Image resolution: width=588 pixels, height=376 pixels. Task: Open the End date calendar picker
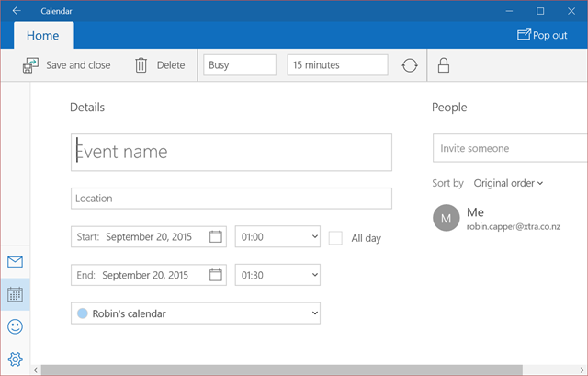216,275
